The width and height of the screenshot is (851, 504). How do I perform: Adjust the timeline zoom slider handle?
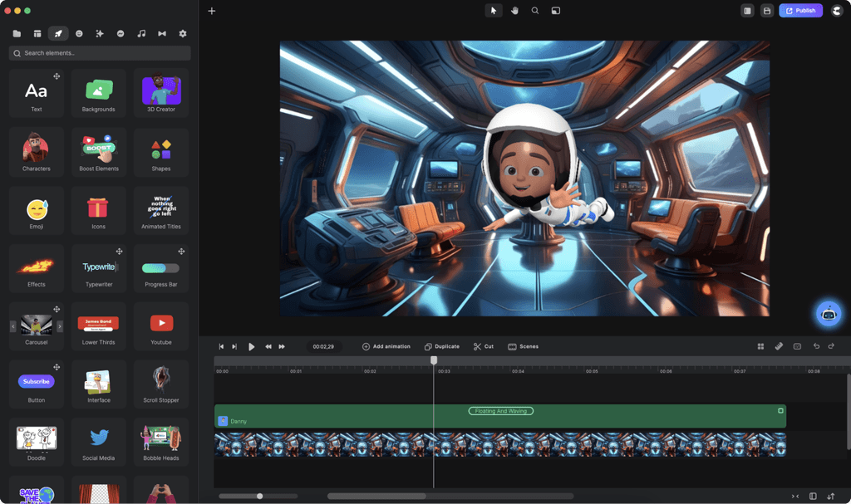(x=260, y=497)
